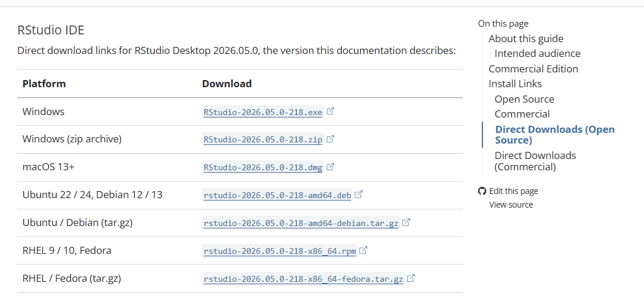Open Direct Downloads (Commercial) section link

(x=535, y=161)
